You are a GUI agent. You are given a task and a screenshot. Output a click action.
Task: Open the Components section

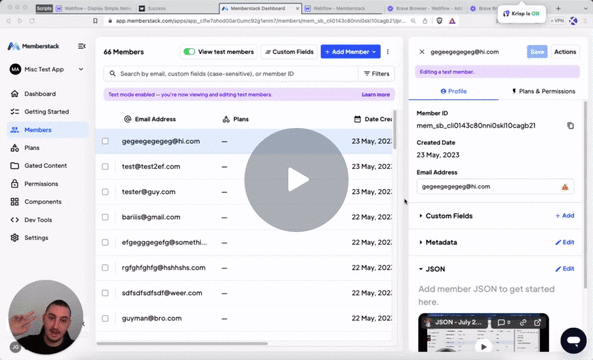(x=43, y=202)
